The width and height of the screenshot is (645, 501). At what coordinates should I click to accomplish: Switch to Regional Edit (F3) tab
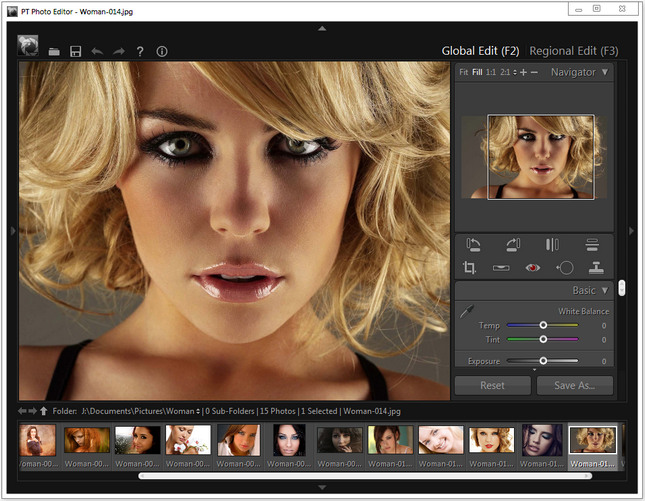click(573, 50)
